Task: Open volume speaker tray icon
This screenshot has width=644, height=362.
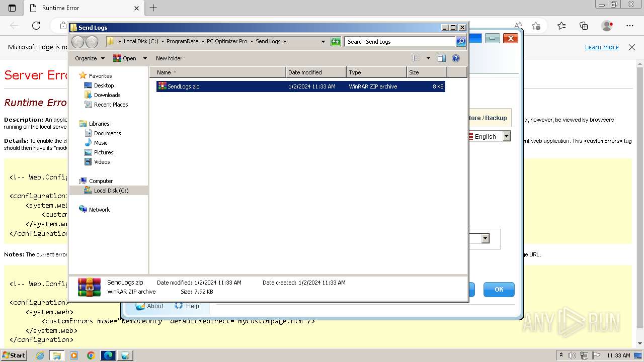Action: (x=573, y=355)
